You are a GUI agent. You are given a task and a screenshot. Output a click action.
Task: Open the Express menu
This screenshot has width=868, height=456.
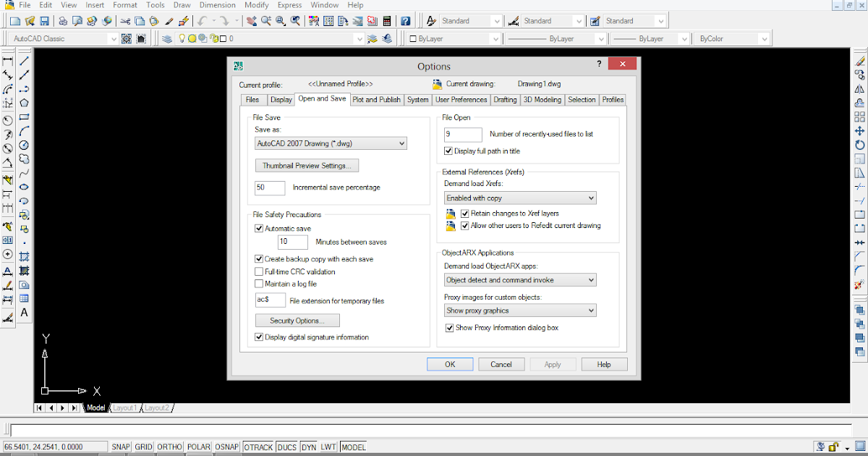click(289, 5)
